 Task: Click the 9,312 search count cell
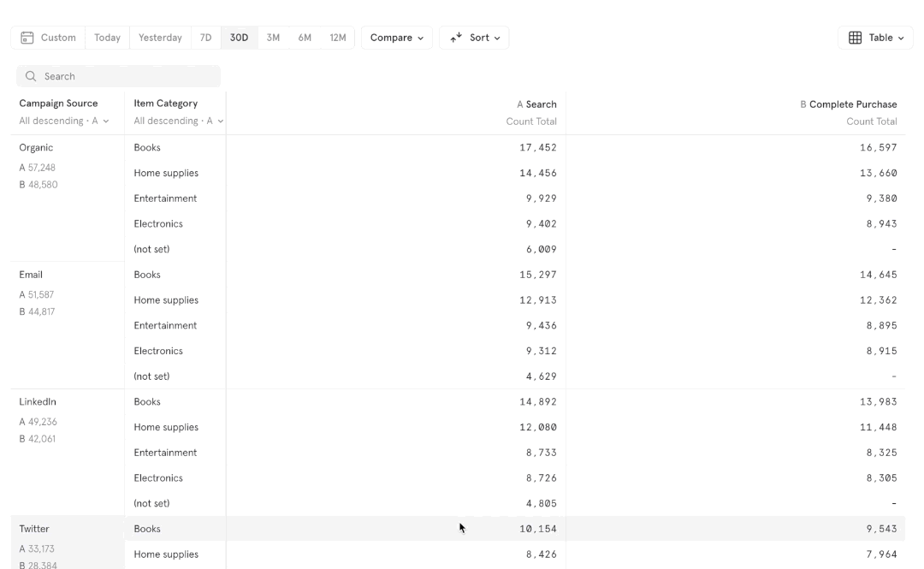[542, 351]
